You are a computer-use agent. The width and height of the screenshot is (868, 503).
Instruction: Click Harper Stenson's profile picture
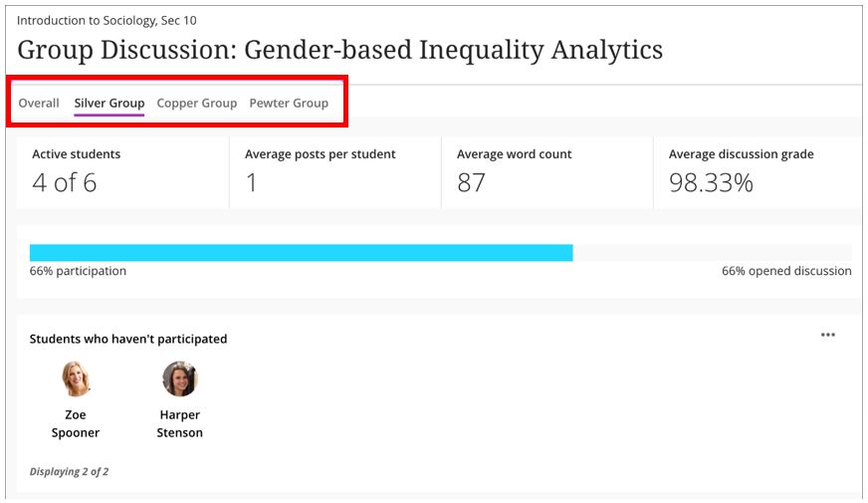(x=180, y=378)
